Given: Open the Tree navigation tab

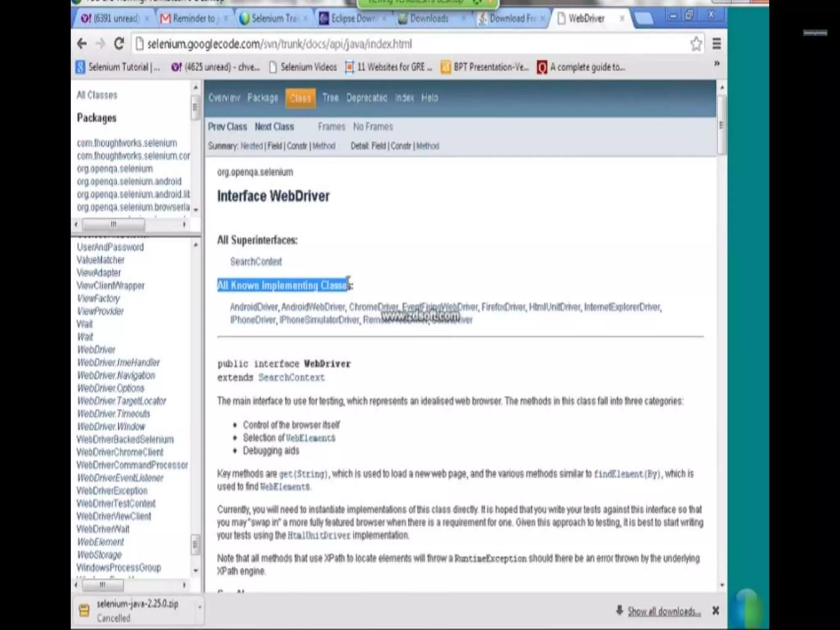Looking at the screenshot, I should click(x=330, y=98).
